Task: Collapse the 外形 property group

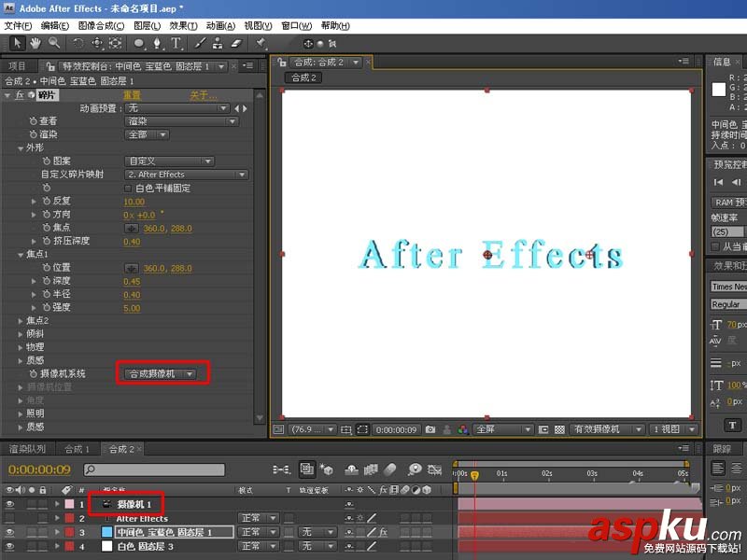Action: [21, 148]
